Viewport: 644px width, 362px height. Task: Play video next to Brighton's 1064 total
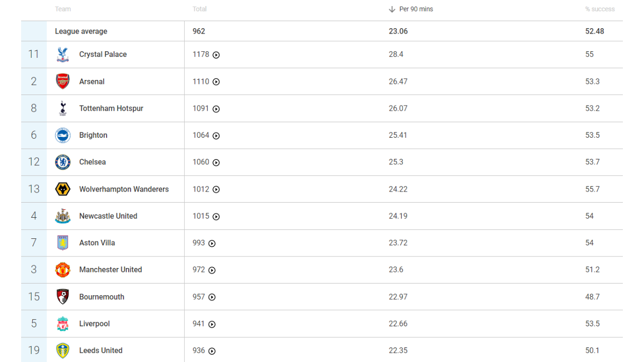click(216, 136)
